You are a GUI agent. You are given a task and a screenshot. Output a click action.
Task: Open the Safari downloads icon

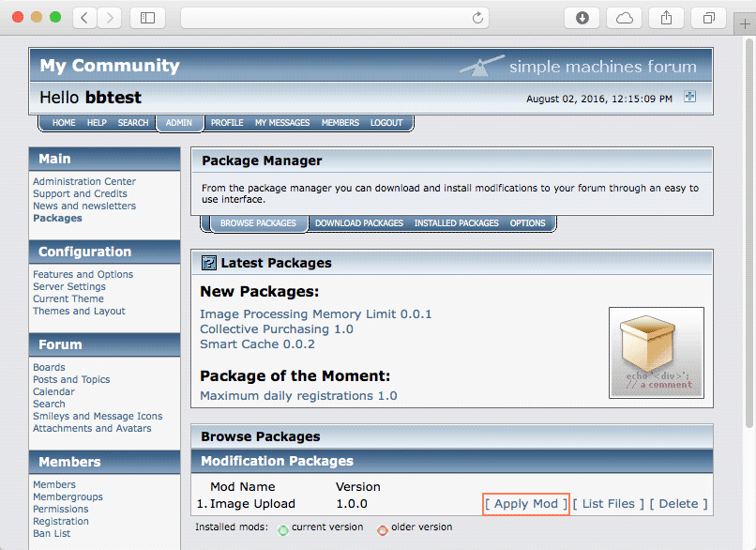coord(582,18)
